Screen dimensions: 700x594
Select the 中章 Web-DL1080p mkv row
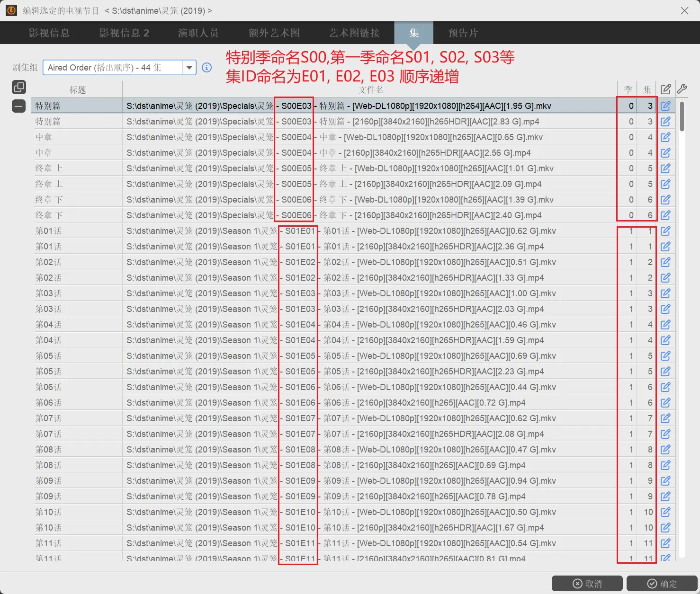(x=332, y=137)
